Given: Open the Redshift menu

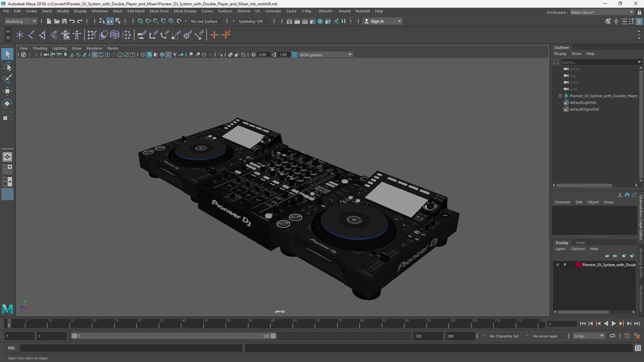Looking at the screenshot, I should click(362, 11).
